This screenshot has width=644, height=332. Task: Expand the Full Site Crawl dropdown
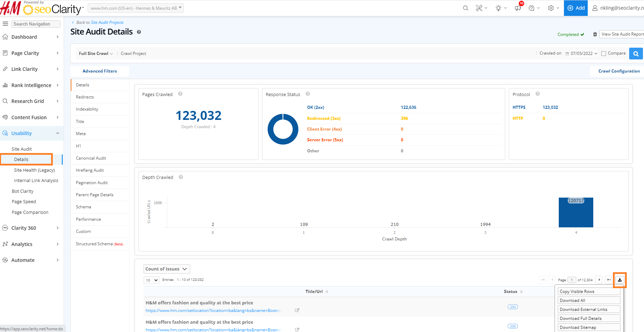tap(96, 54)
